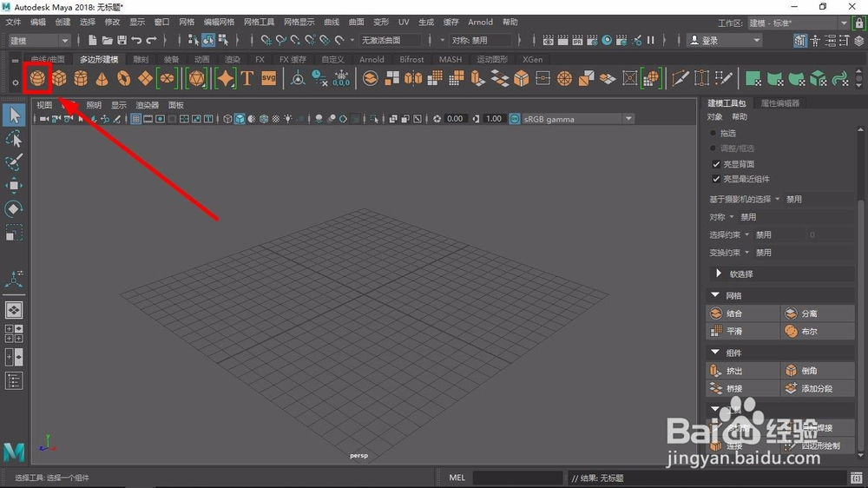Image resolution: width=868 pixels, height=488 pixels.
Task: Toggle wireframe cube icon in panel toolbar
Action: coord(227,119)
